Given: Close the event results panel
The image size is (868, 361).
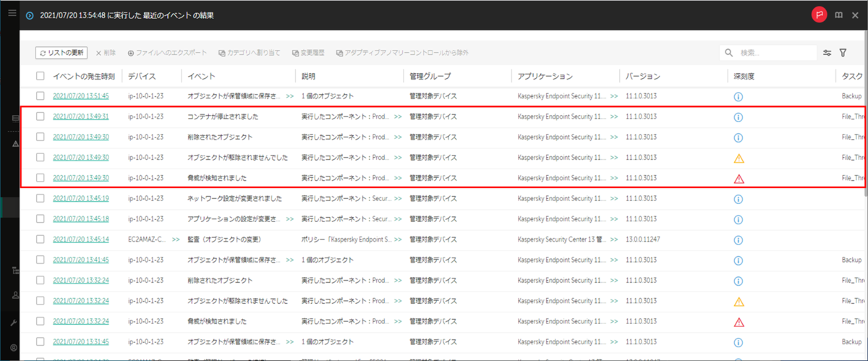Looking at the screenshot, I should coord(855,14).
